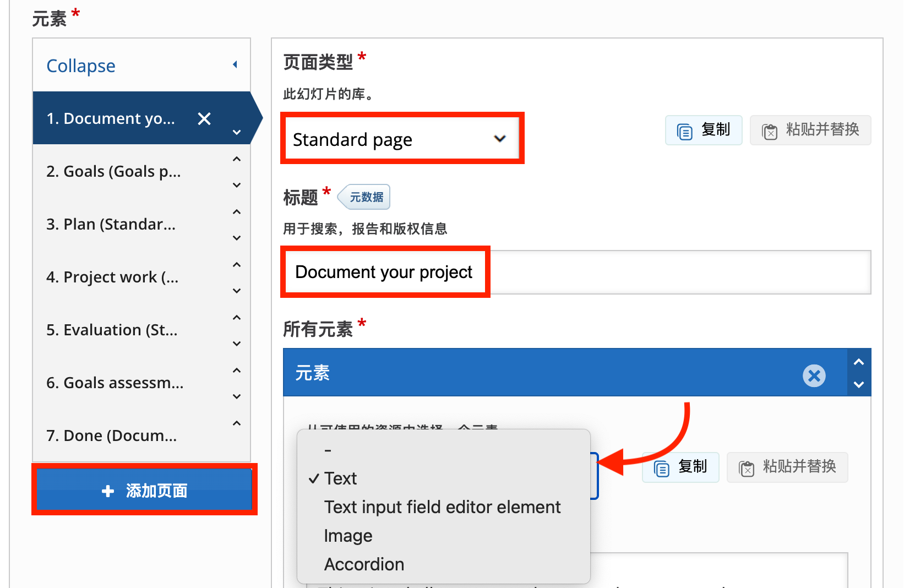Click the 添加页面 add page button
This screenshot has height=588, width=915.
pyautogui.click(x=144, y=490)
